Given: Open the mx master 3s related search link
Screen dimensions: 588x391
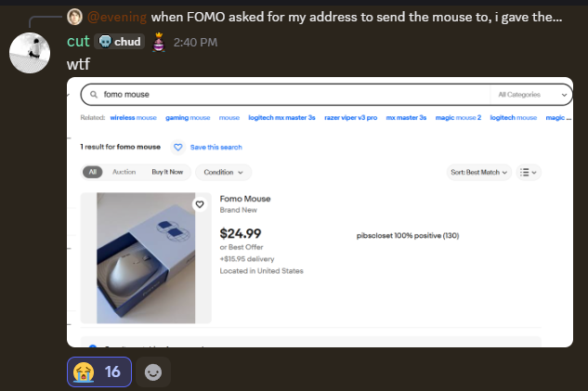Looking at the screenshot, I should [407, 118].
